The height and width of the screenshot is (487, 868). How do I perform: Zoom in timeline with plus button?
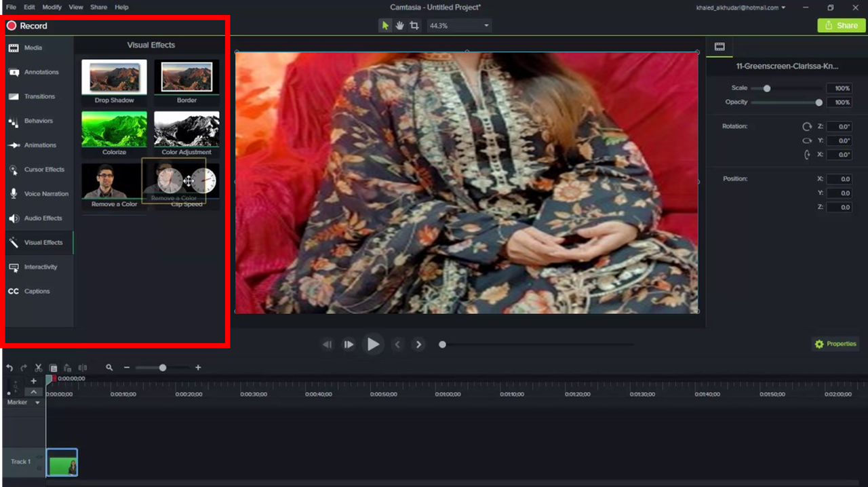198,368
